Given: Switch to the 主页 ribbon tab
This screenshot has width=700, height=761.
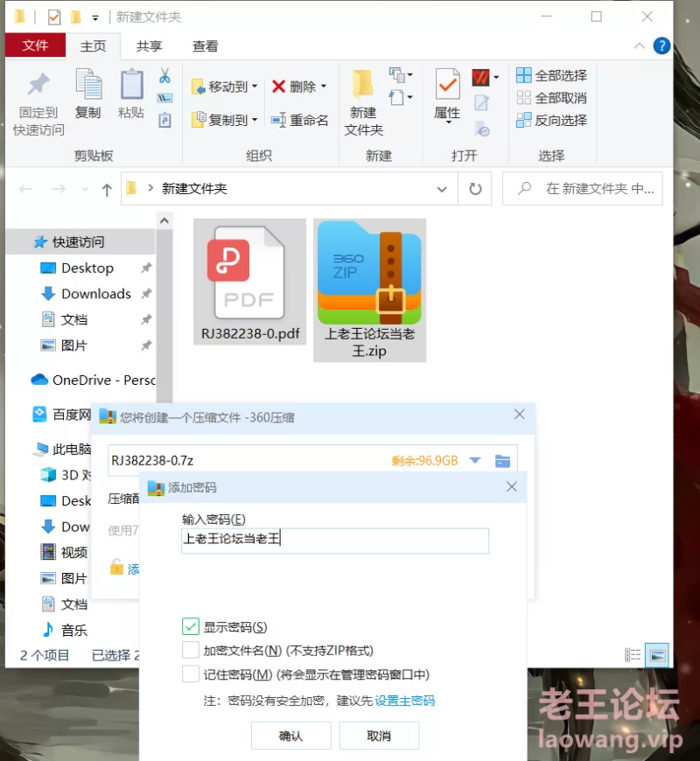Looking at the screenshot, I should [x=94, y=46].
